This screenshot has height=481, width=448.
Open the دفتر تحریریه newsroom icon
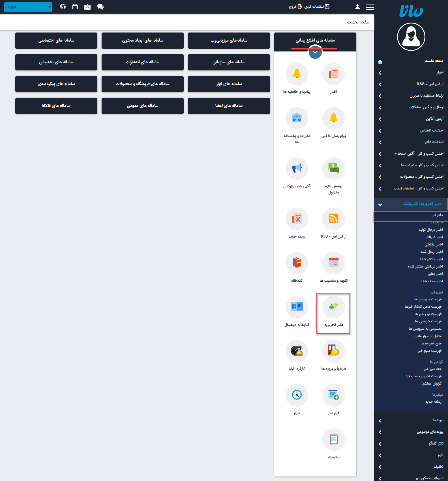click(x=333, y=307)
